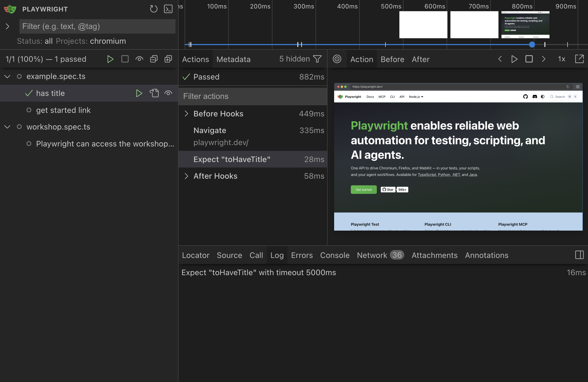This screenshot has height=382, width=588.
Task: Stop trace playback
Action: (529, 59)
